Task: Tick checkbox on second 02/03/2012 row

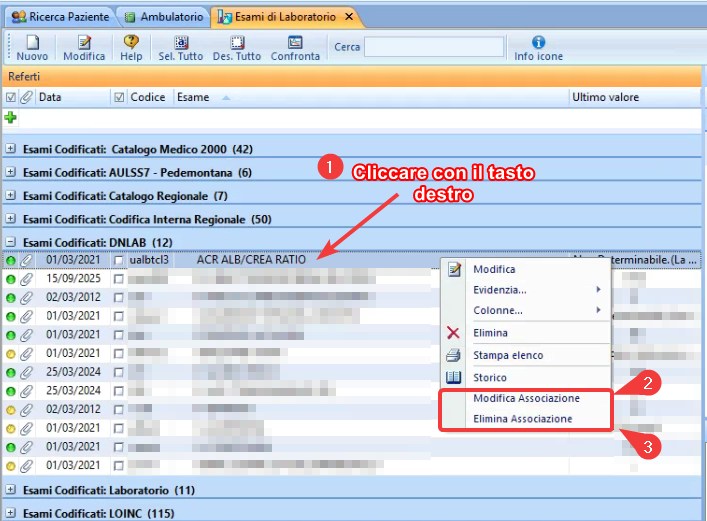Action: 119,410
